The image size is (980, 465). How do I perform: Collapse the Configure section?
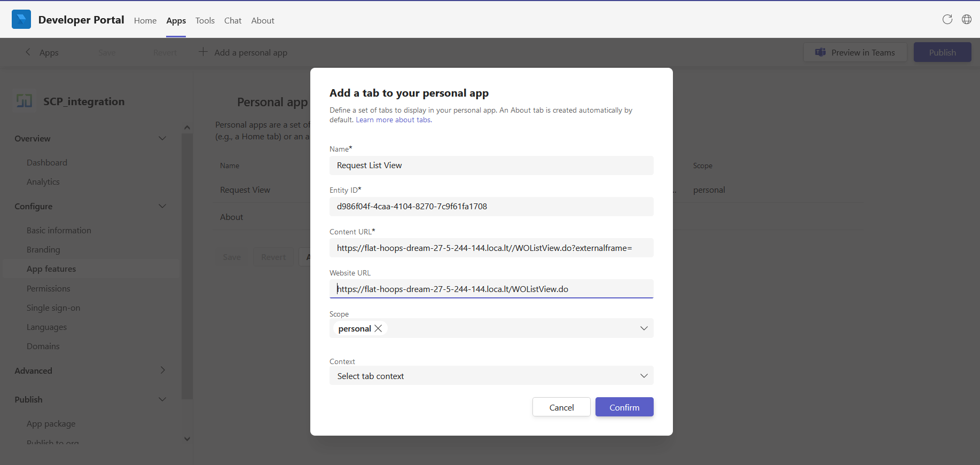coord(162,207)
